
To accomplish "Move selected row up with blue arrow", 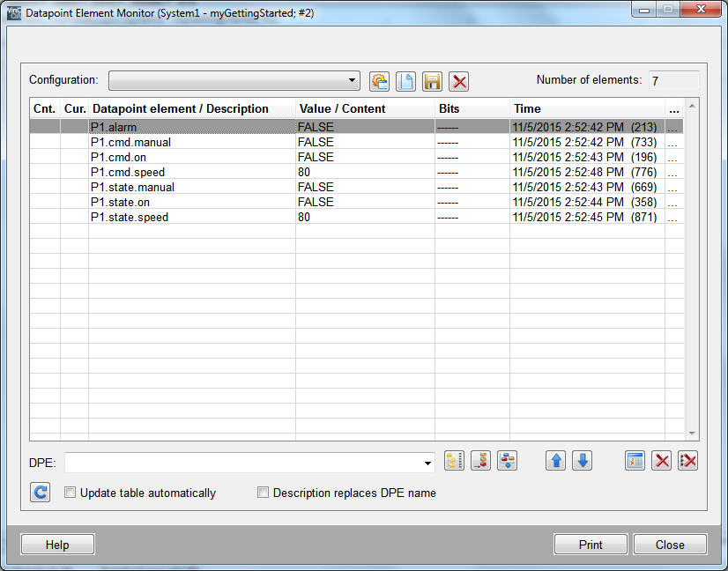I will [x=555, y=461].
